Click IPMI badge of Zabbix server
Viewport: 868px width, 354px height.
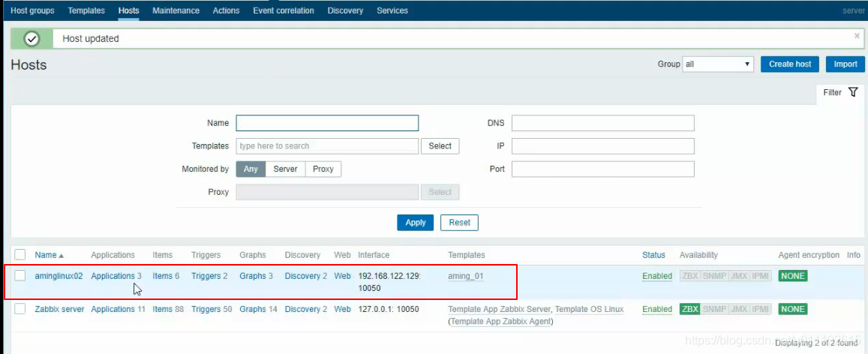[x=761, y=309]
